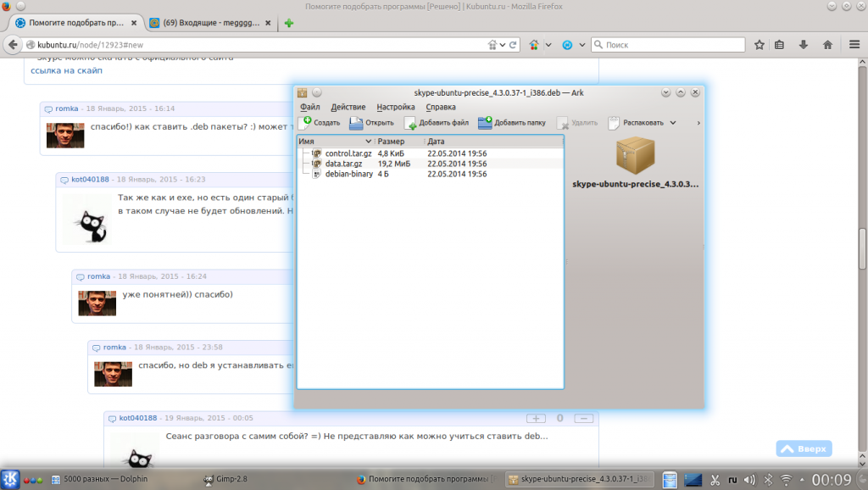
Task: Go to Firefox home page icon
Action: 827,45
